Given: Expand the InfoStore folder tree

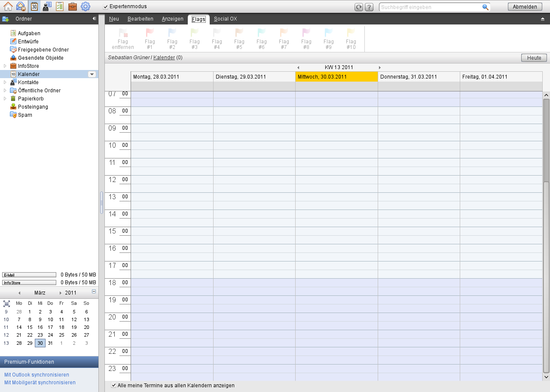Looking at the screenshot, I should pyautogui.click(x=5, y=66).
